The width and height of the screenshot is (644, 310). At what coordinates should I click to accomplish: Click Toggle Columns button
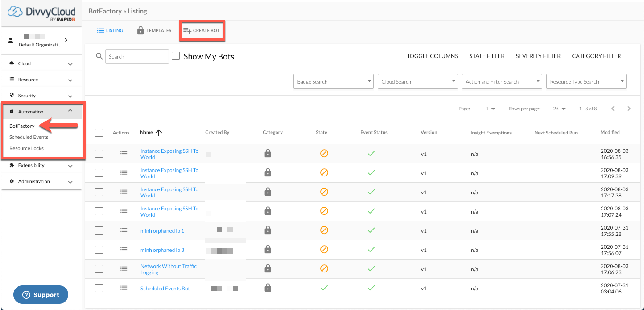[x=432, y=56]
